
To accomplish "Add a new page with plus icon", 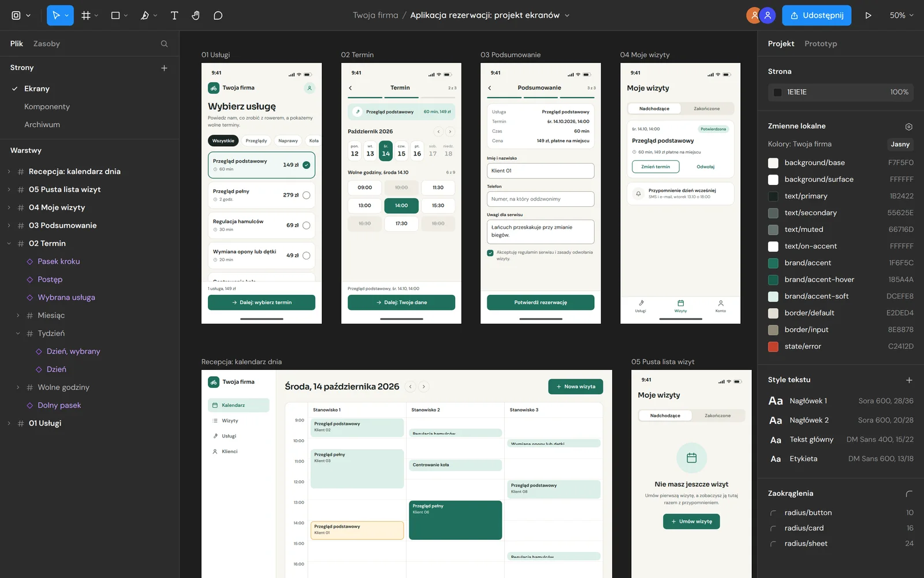I will pos(164,68).
